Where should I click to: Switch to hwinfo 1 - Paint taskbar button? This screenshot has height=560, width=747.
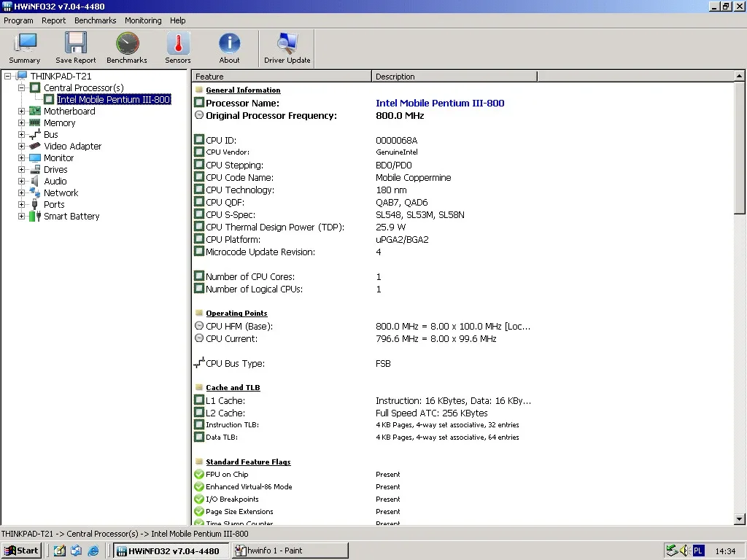pos(290,551)
